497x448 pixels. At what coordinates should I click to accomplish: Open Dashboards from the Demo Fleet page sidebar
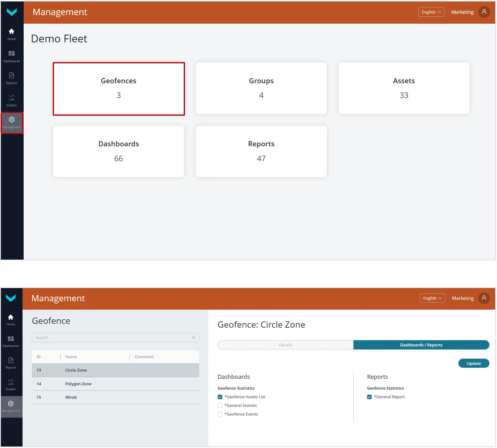[12, 54]
